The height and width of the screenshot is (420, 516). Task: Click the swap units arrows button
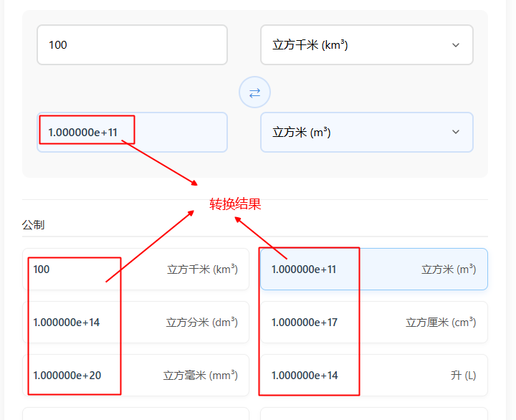254,92
